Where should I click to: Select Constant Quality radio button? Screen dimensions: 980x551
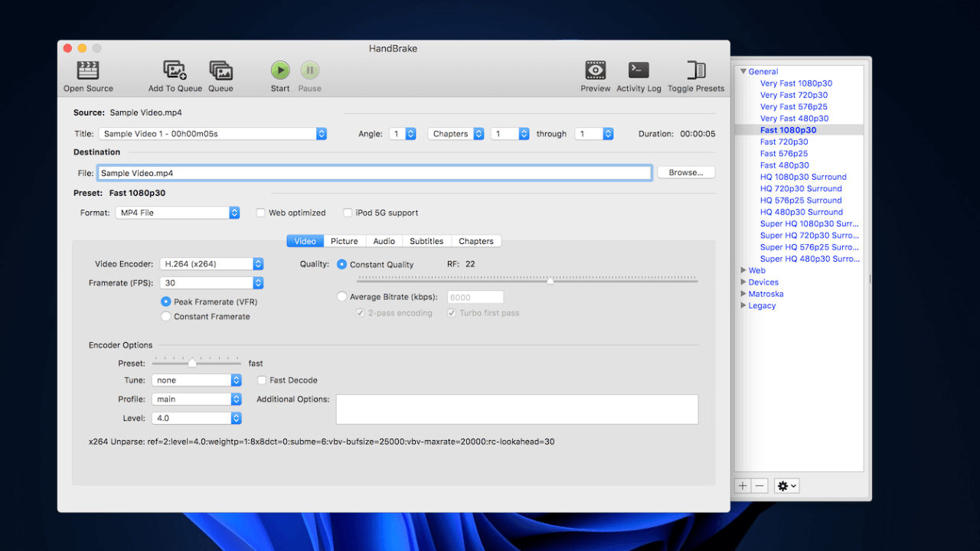[x=342, y=264]
